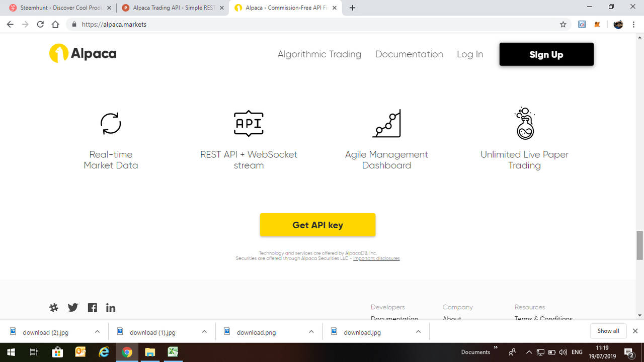The width and height of the screenshot is (644, 362).
Task: Expand the Documents toolbar chevron on the taskbar
Action: tap(496, 348)
